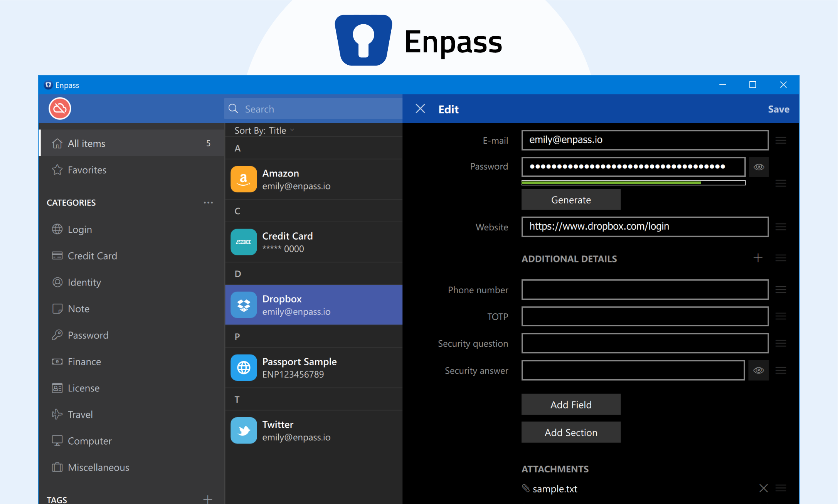Image resolution: width=838 pixels, height=504 pixels.
Task: Click the Enpass title bar logo icon
Action: pos(48,85)
